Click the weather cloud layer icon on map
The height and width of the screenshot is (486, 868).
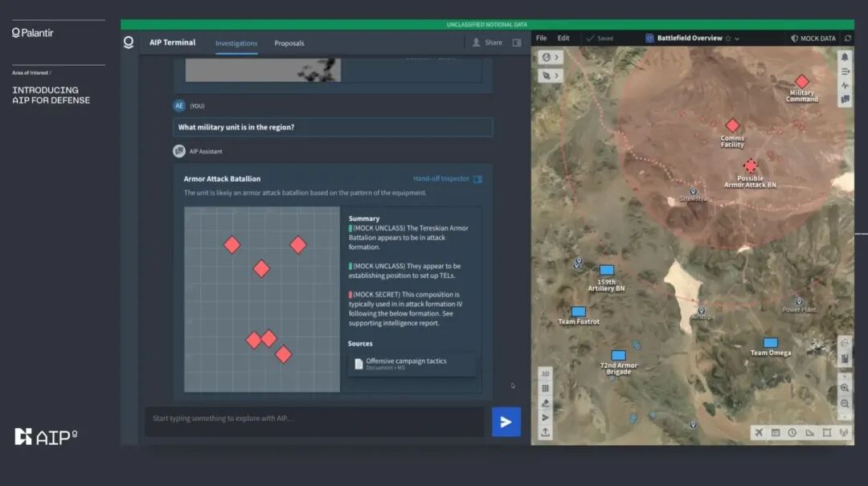[x=845, y=343]
